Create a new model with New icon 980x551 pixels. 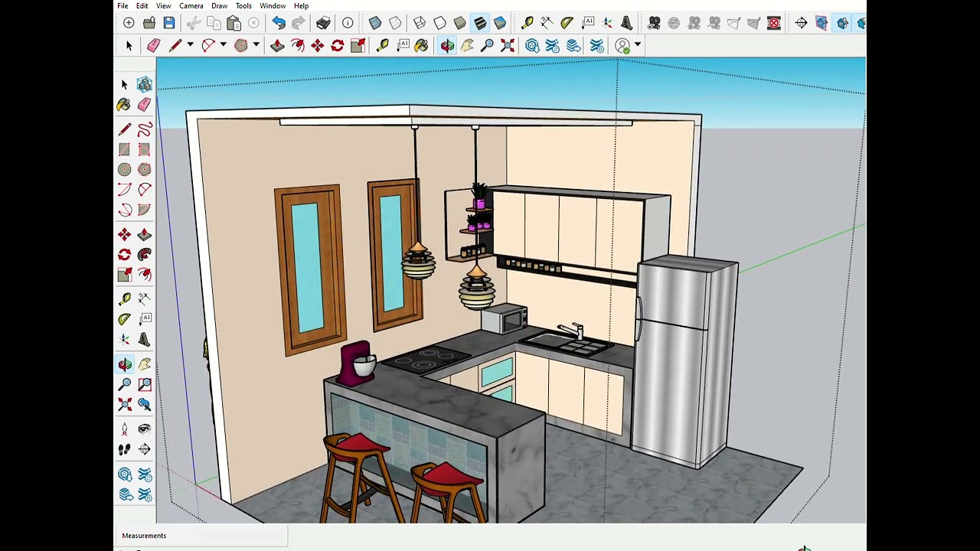(129, 23)
